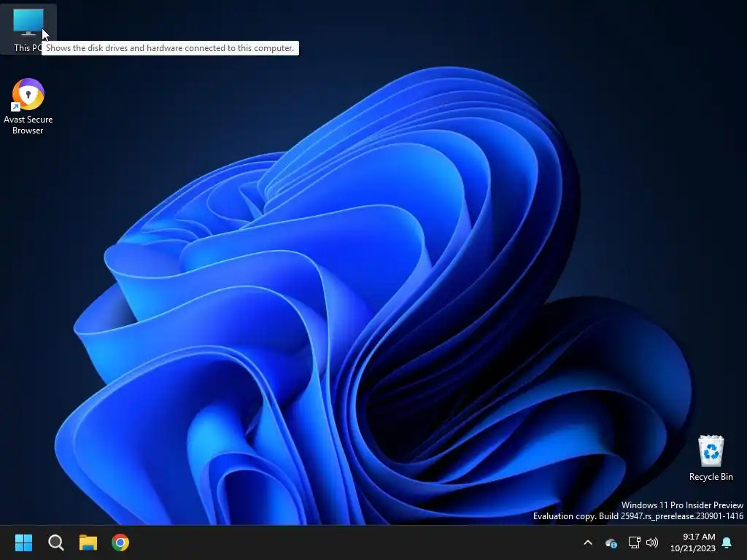Show hidden system tray icons
Viewport: 747px width, 560px height.
coord(588,542)
